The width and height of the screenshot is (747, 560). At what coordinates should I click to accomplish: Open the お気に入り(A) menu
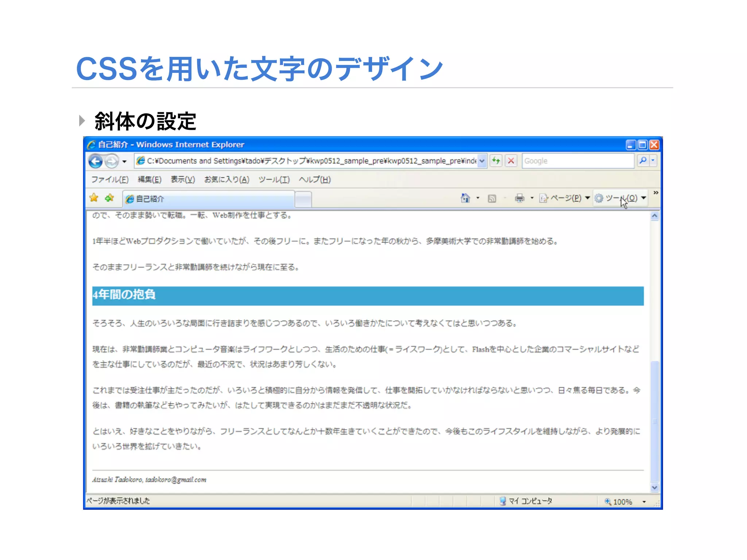(227, 179)
